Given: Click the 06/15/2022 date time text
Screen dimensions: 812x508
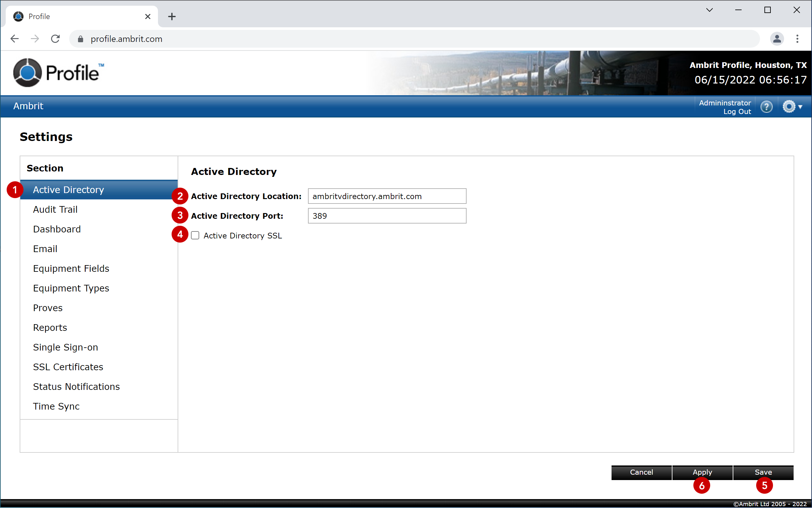Looking at the screenshot, I should point(750,80).
